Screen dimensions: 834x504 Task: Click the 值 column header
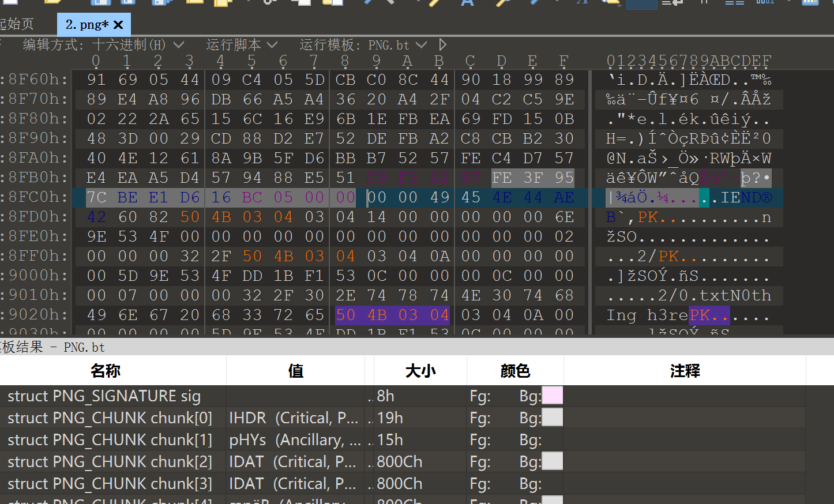pos(296,371)
